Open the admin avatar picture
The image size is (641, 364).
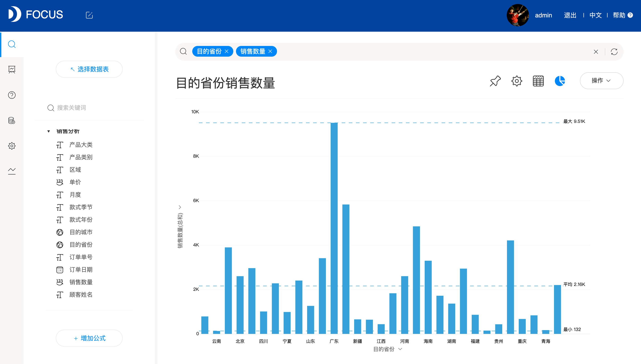click(x=518, y=15)
